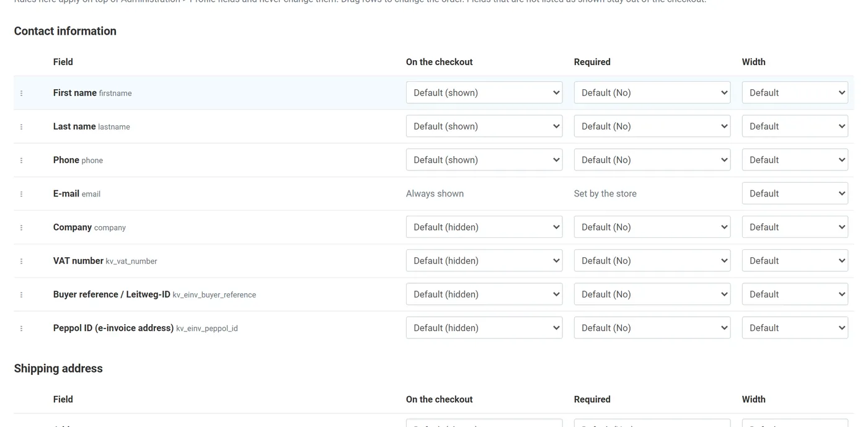This screenshot has height=427, width=868.
Task: Open Company Width dropdown
Action: pyautogui.click(x=795, y=227)
